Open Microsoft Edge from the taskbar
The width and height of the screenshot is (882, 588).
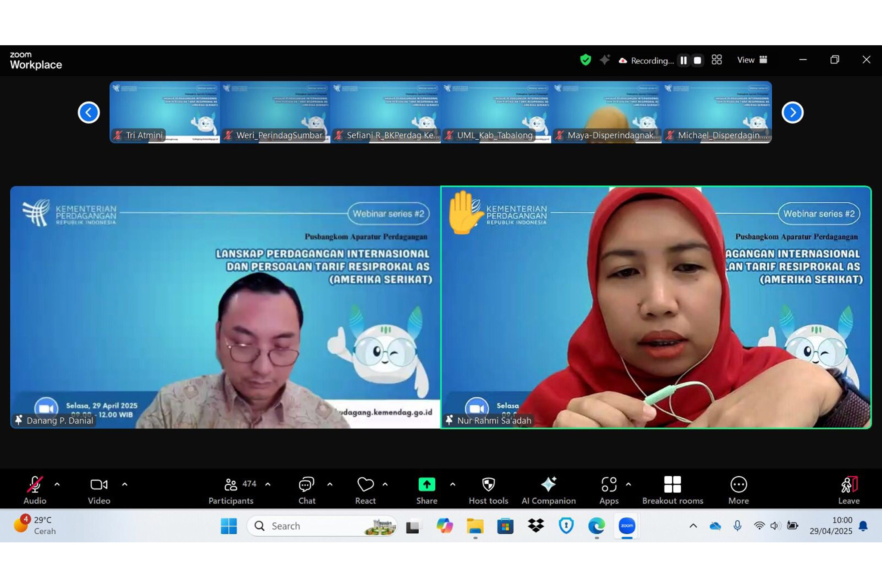click(x=596, y=526)
